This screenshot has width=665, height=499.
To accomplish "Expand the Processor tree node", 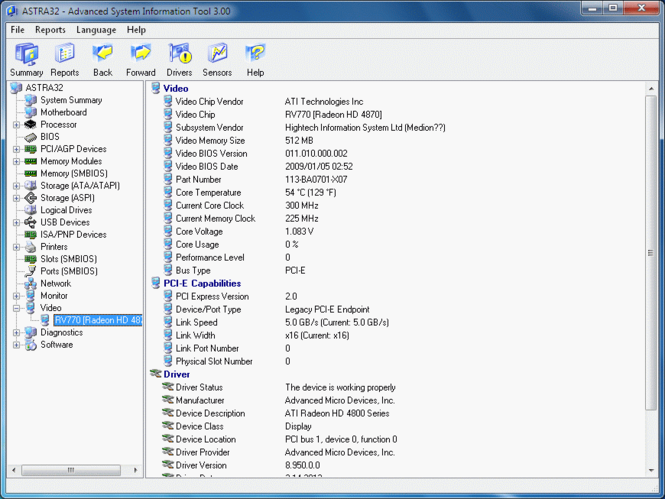I will [x=16, y=125].
